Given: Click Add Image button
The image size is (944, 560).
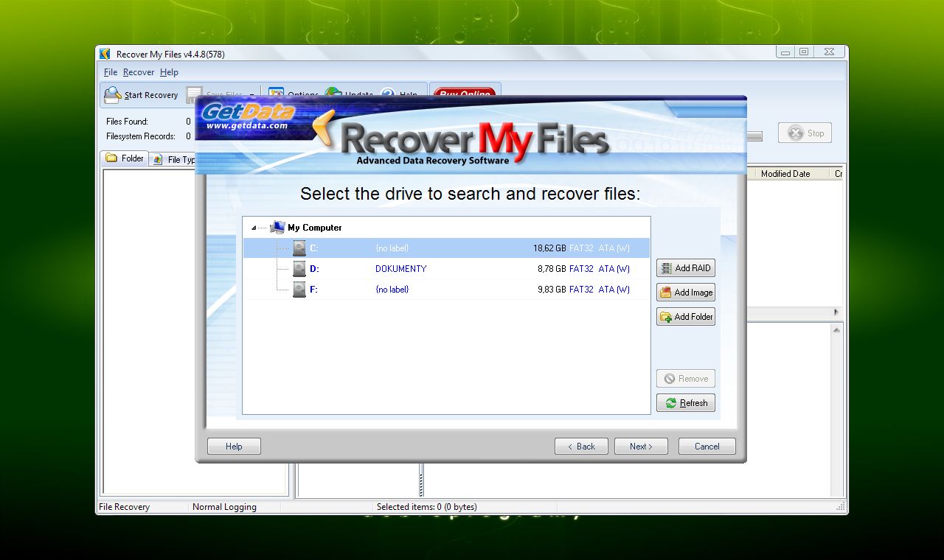Looking at the screenshot, I should (686, 293).
